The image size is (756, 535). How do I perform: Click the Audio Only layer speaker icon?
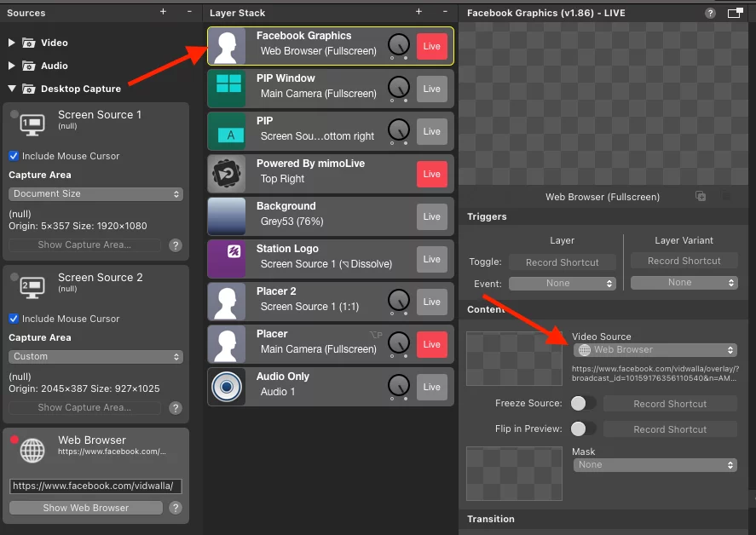point(227,387)
